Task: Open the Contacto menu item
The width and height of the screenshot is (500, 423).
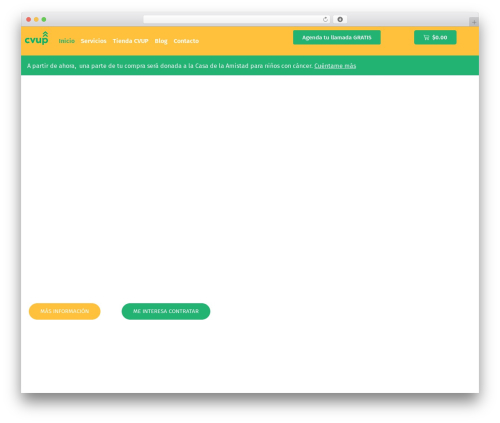Action: coord(186,41)
